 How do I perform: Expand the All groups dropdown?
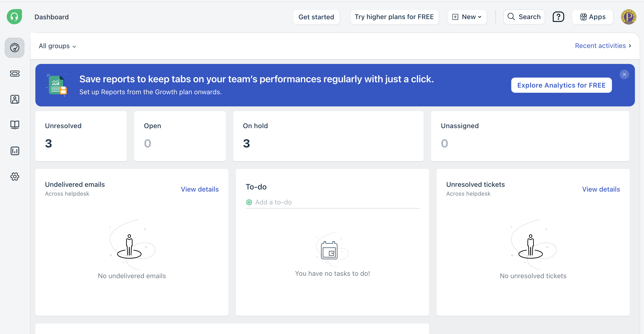point(57,46)
